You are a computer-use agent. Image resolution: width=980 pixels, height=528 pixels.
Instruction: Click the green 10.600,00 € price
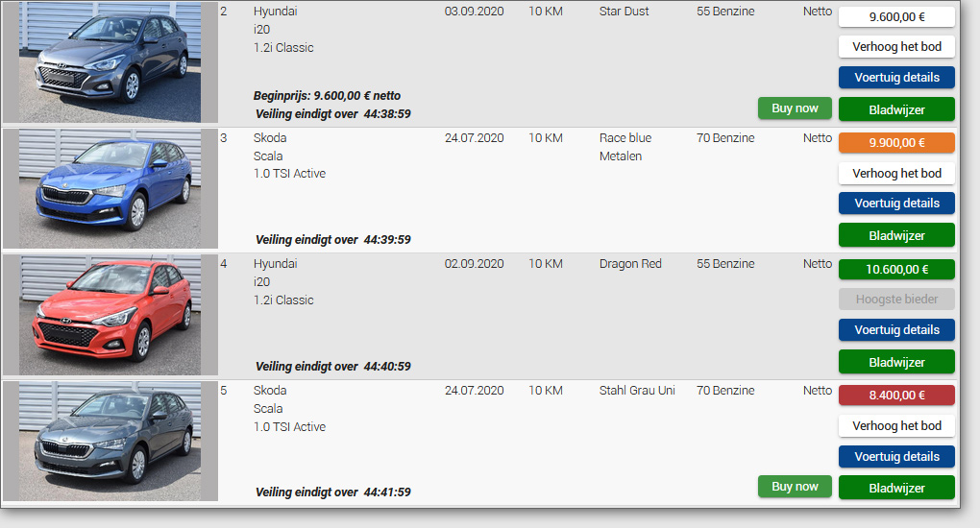[x=896, y=270]
